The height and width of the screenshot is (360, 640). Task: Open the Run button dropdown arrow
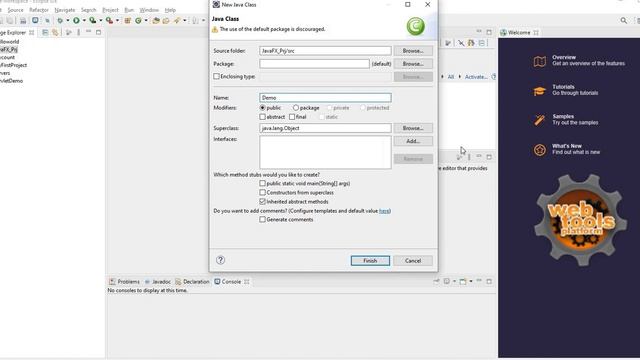tap(84, 20)
